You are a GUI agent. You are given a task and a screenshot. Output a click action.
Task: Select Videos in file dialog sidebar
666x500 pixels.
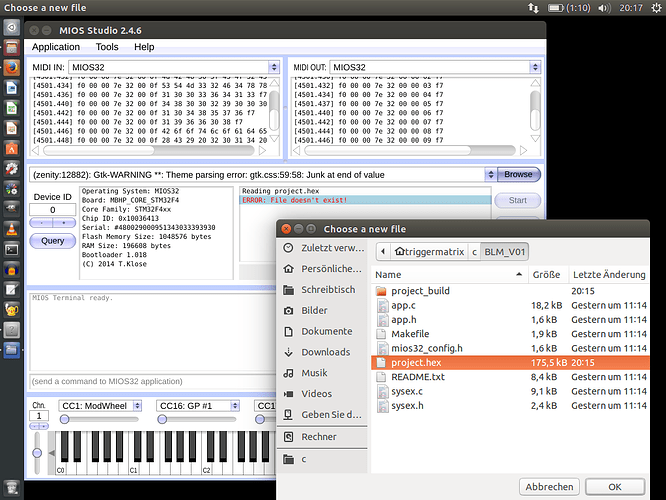pyautogui.click(x=324, y=394)
